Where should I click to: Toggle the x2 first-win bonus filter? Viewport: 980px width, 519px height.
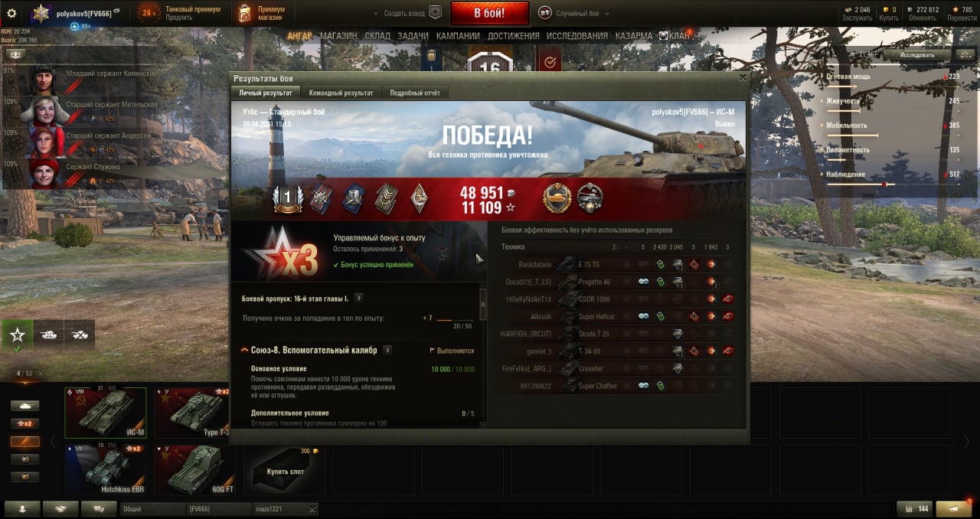pyautogui.click(x=24, y=423)
